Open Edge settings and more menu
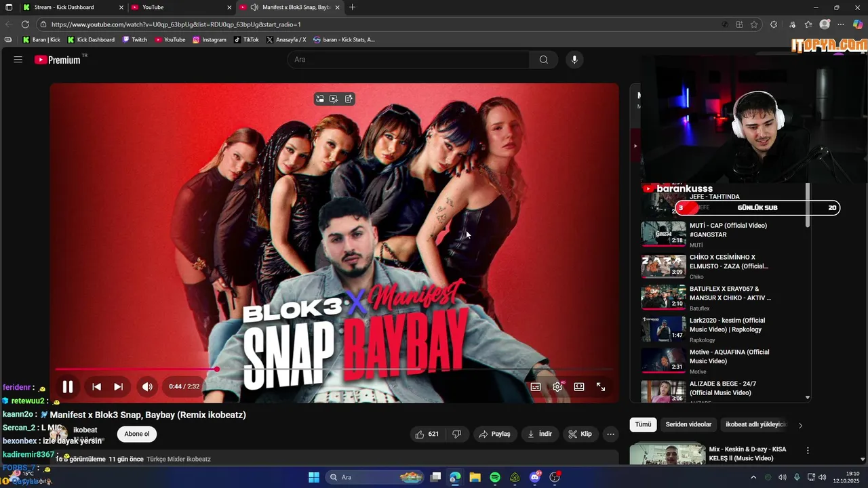This screenshot has width=868, height=488. pos(842,24)
